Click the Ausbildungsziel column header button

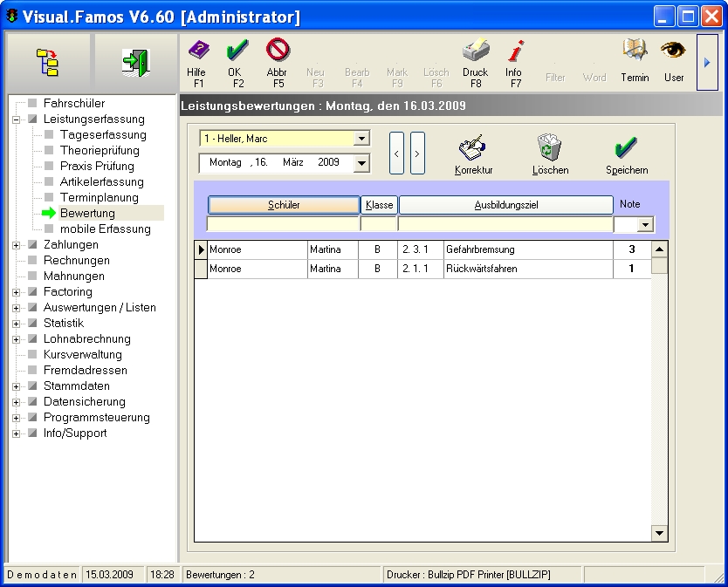click(x=505, y=205)
